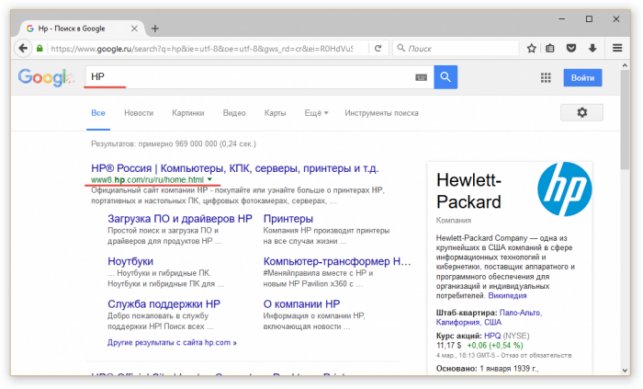The image size is (643, 389).
Task: Open the bookmarks list clipboard icon
Action: pyautogui.click(x=550, y=48)
